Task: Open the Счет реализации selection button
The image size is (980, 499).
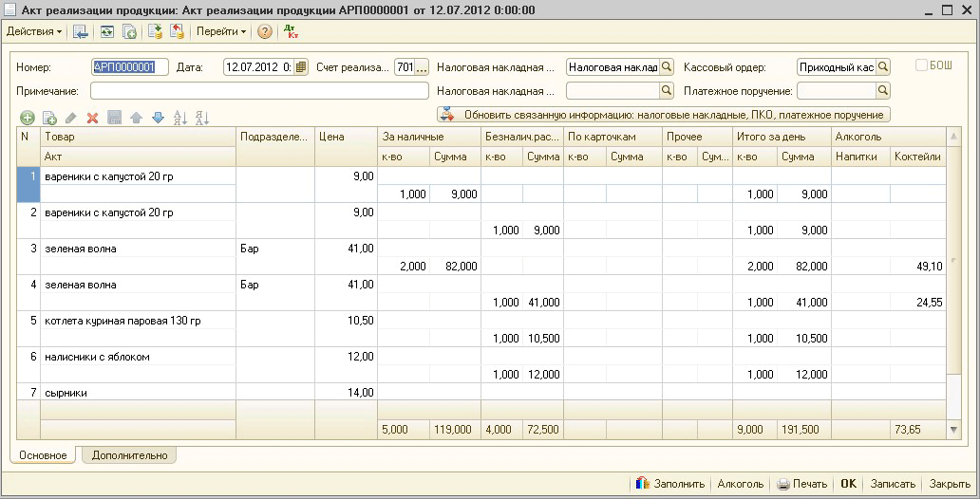Action: pos(422,67)
